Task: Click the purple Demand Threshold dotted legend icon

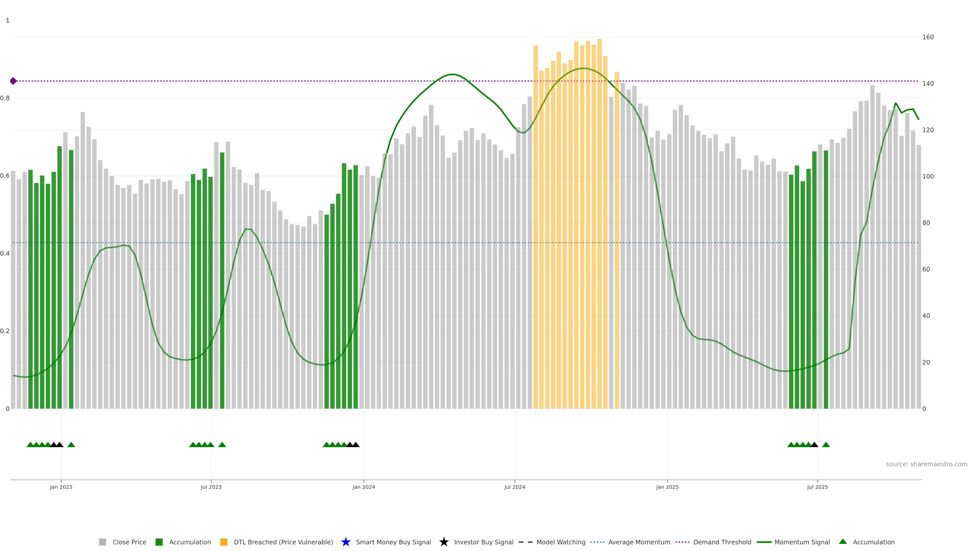Action: (682, 542)
